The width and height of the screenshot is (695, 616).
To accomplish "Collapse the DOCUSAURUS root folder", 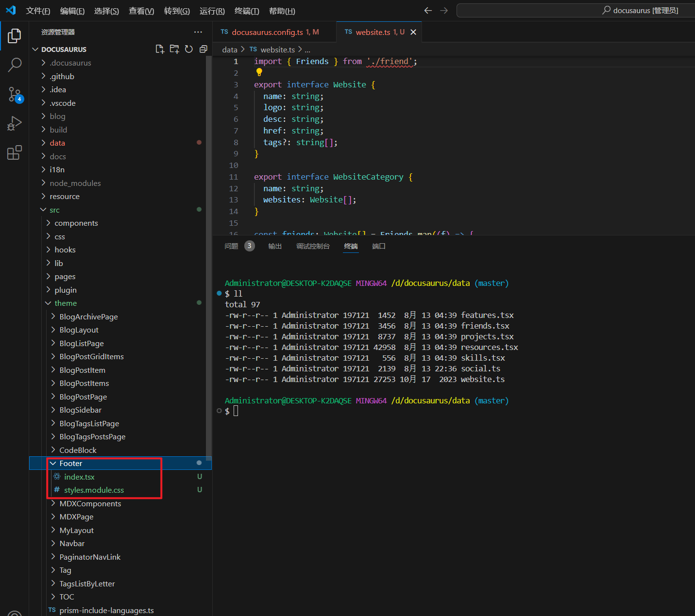I will [x=120, y=49].
